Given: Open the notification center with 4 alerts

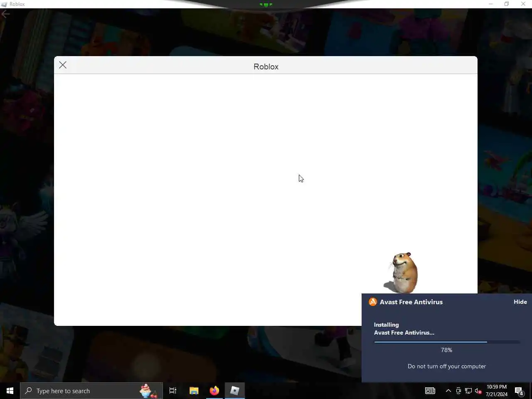Looking at the screenshot, I should point(519,391).
